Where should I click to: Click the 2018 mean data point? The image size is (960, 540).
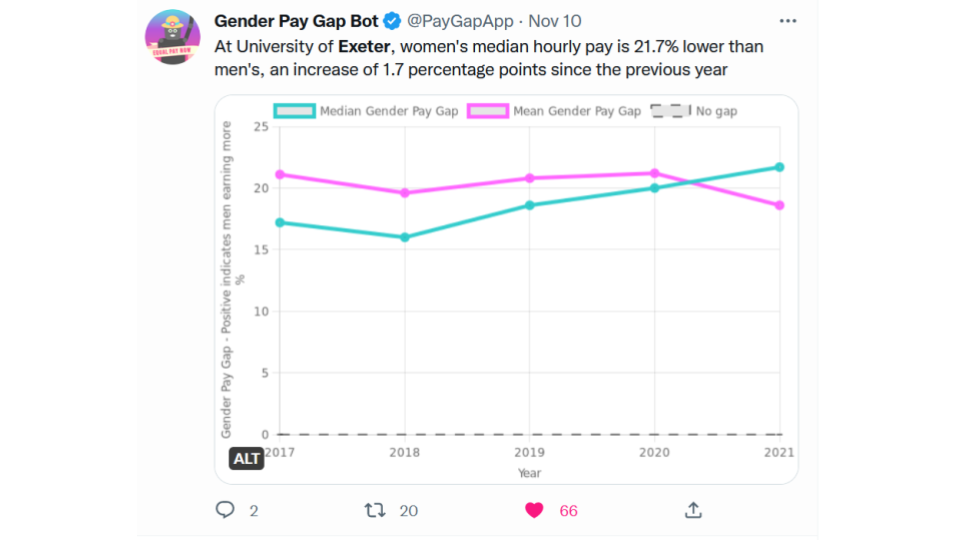click(405, 193)
